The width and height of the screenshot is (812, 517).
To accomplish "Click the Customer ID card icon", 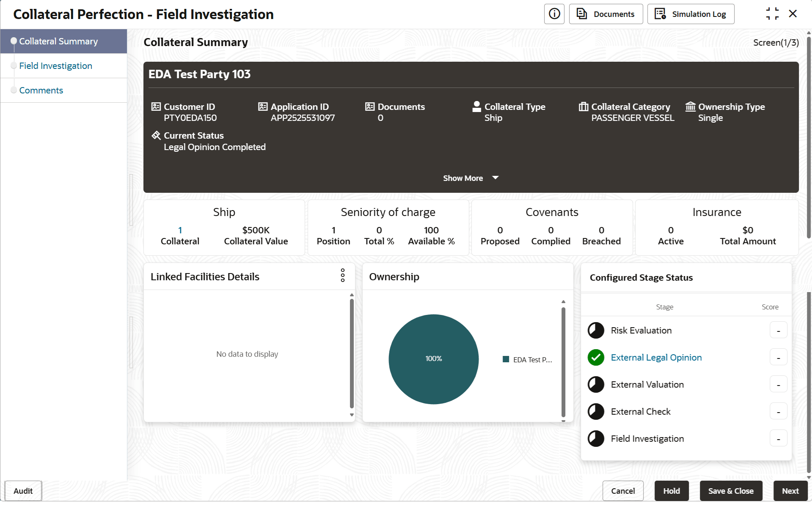I will [156, 107].
